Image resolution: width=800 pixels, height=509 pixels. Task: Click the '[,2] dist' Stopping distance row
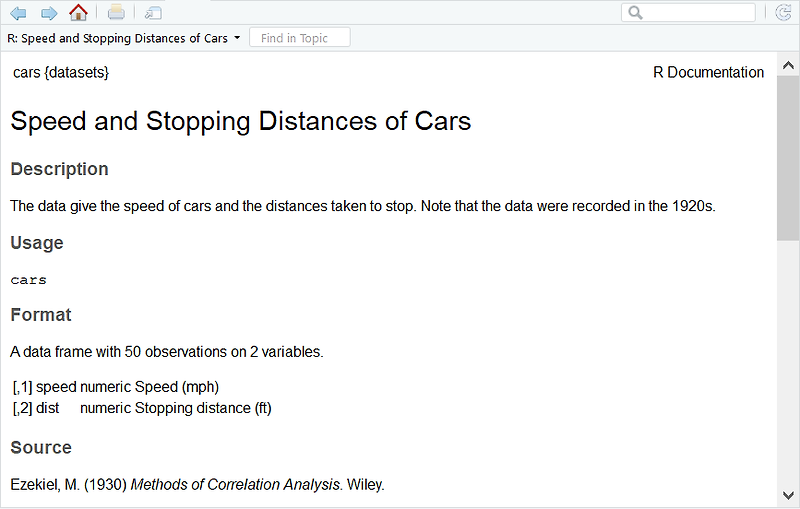pyautogui.click(x=142, y=408)
